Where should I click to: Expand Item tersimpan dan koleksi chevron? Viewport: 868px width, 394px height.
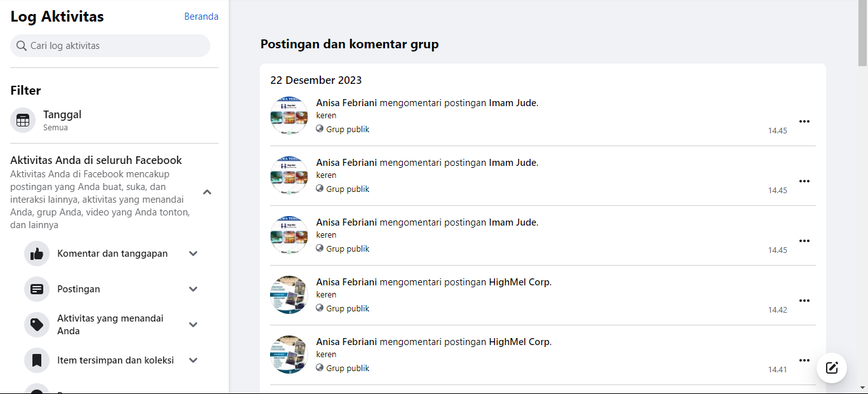tap(194, 360)
